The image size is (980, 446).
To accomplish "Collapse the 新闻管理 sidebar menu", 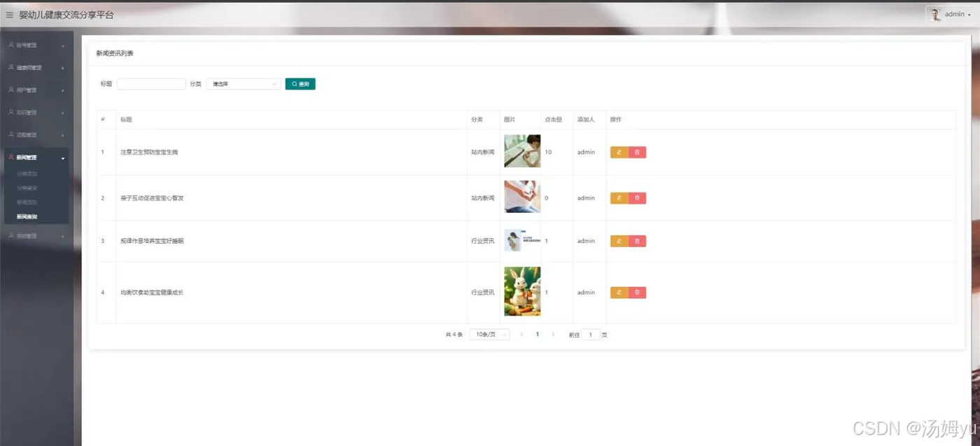I will [36, 158].
